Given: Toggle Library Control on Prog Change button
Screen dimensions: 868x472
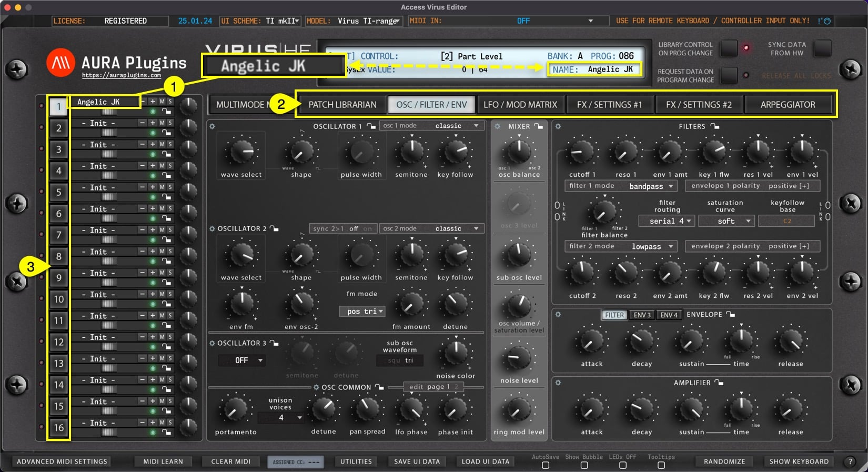Looking at the screenshot, I should (729, 48).
